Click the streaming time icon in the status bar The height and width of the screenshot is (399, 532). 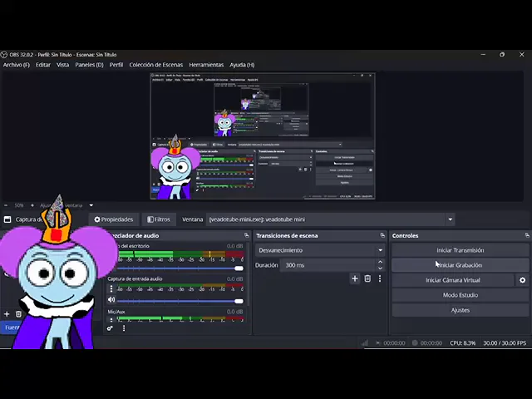pos(377,343)
